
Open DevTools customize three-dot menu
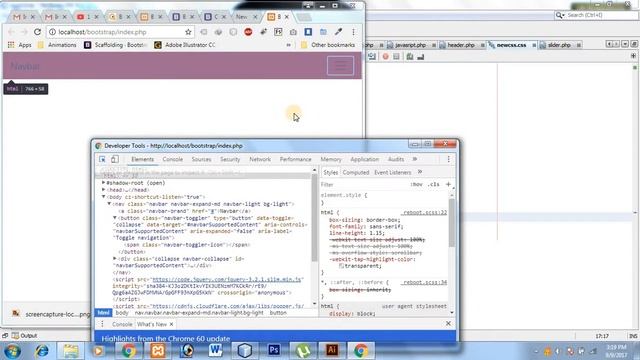(448, 159)
